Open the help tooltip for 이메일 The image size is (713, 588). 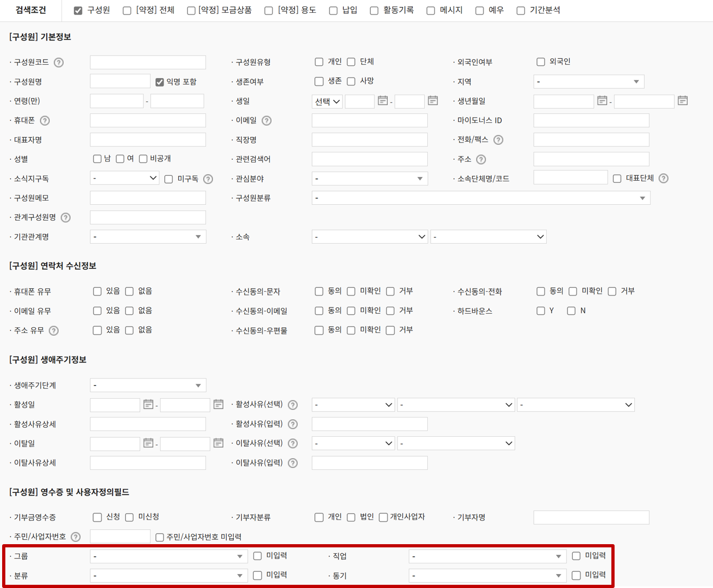pos(266,121)
